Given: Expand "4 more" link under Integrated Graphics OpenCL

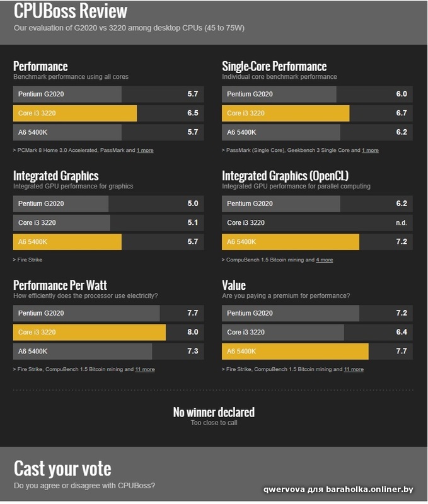Looking at the screenshot, I should 325,260.
